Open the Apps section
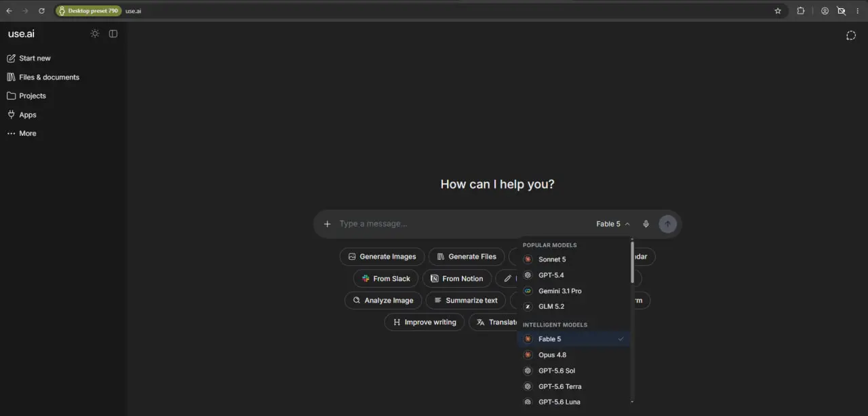Screen dimensions: 868x416 [22, 115]
